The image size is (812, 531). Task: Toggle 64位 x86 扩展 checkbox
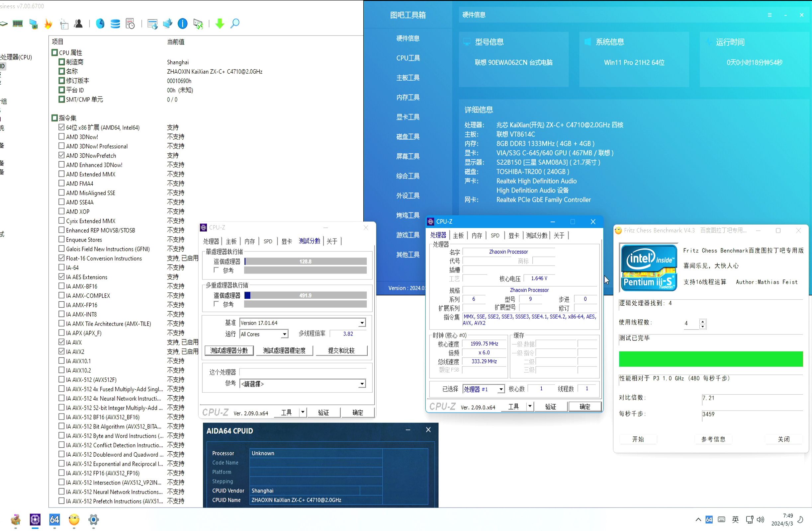tap(61, 127)
